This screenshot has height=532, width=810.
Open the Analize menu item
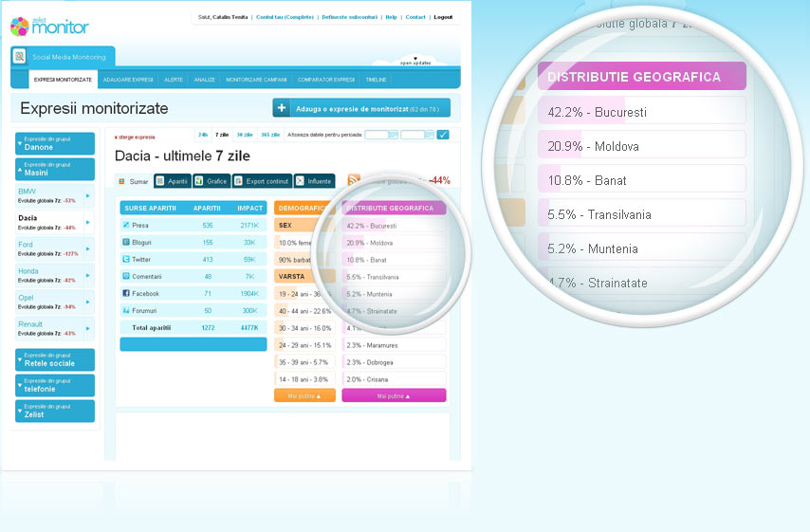(205, 80)
